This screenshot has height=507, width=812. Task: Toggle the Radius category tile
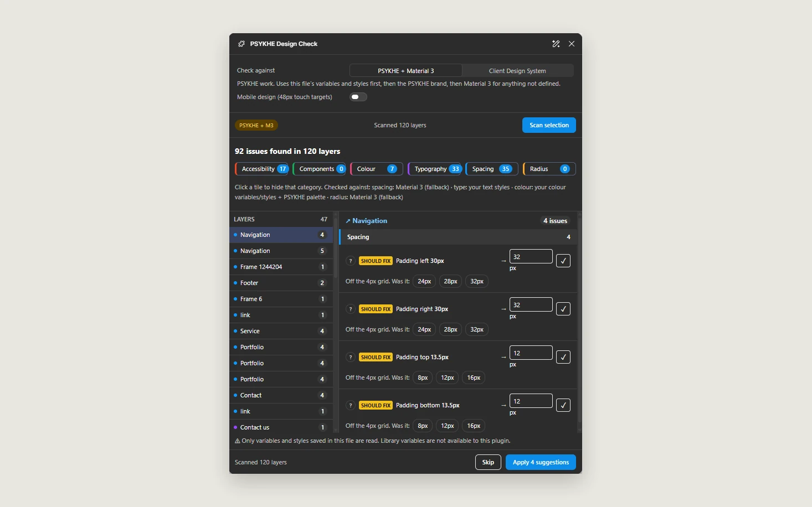click(549, 169)
